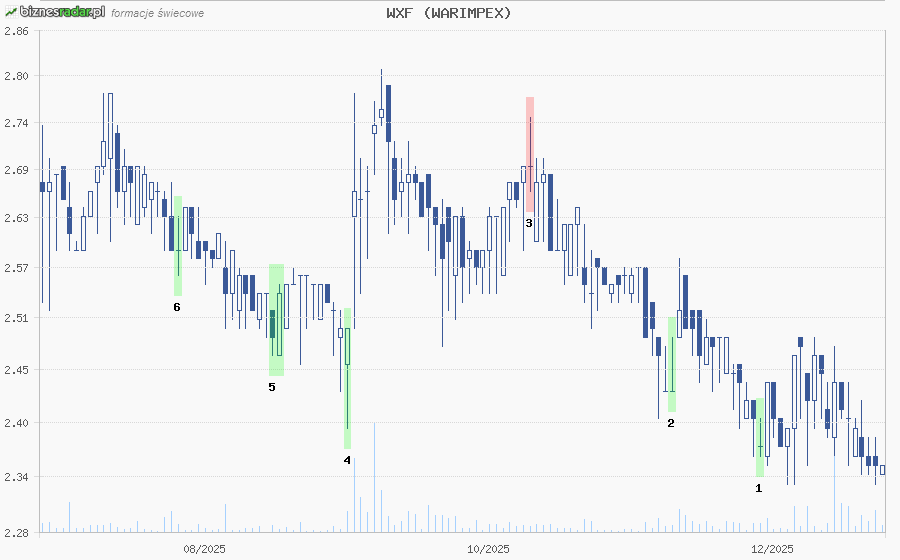Click the green highlighted candle above marker 4
The height and width of the screenshot is (560, 900).
pyautogui.click(x=347, y=380)
